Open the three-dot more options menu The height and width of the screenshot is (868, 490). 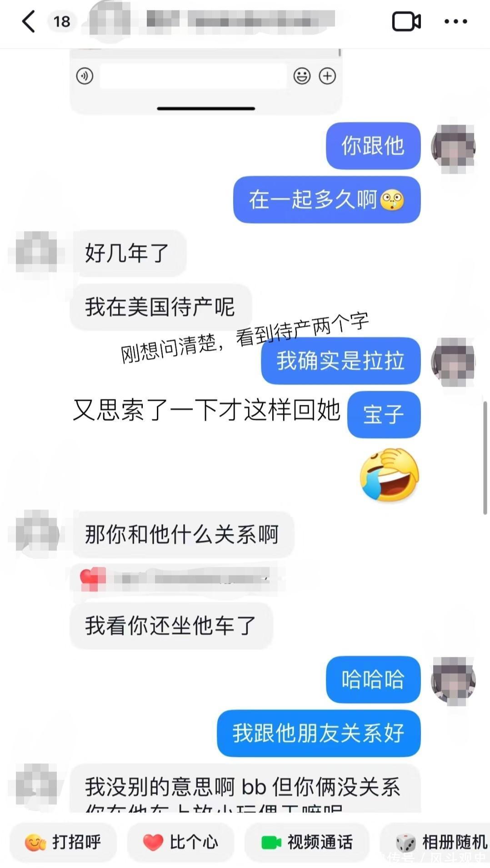pyautogui.click(x=455, y=21)
